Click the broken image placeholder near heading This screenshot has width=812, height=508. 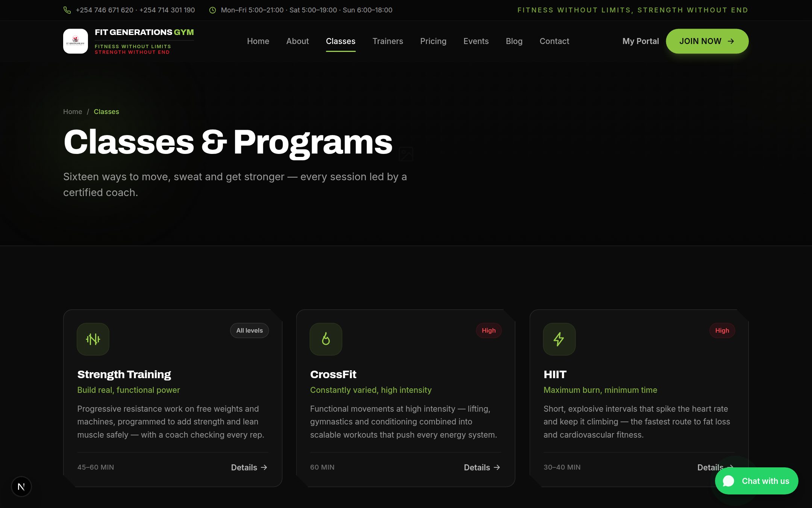pyautogui.click(x=406, y=154)
